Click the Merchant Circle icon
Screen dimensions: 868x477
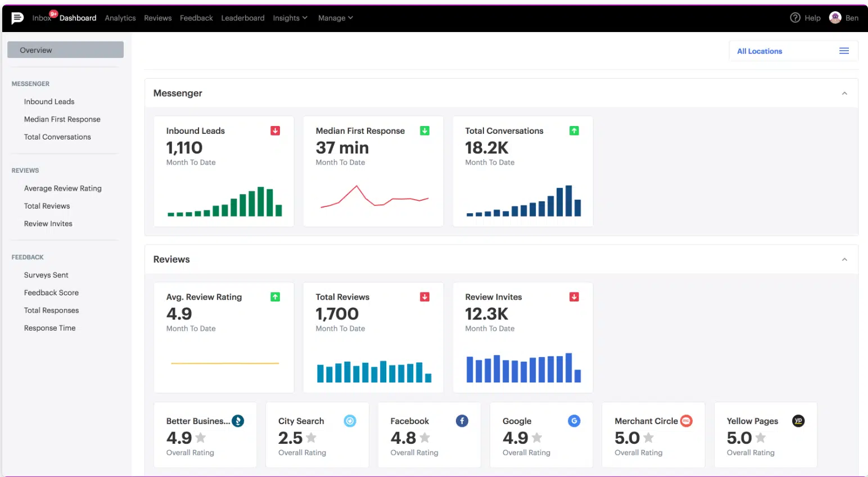point(687,420)
